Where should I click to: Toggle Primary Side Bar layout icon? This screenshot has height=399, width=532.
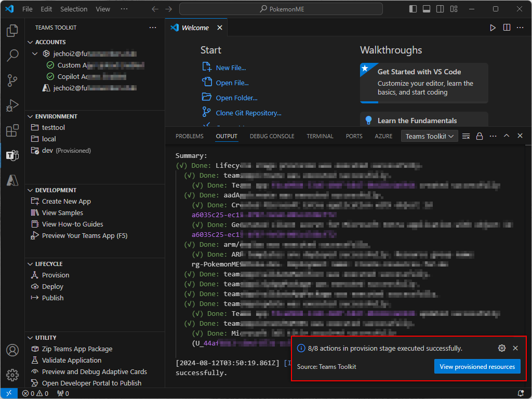[x=413, y=9]
